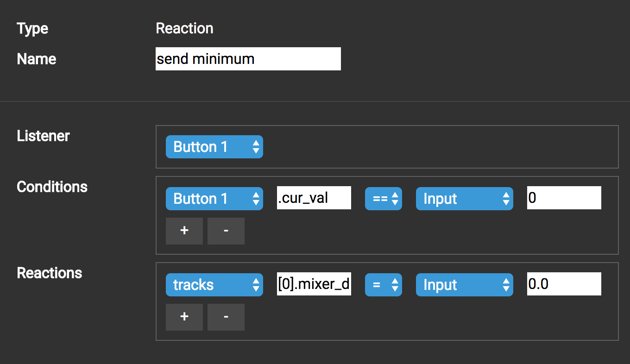Remove a reaction with the minus button
Image resolution: width=630 pixels, height=364 pixels.
(226, 317)
